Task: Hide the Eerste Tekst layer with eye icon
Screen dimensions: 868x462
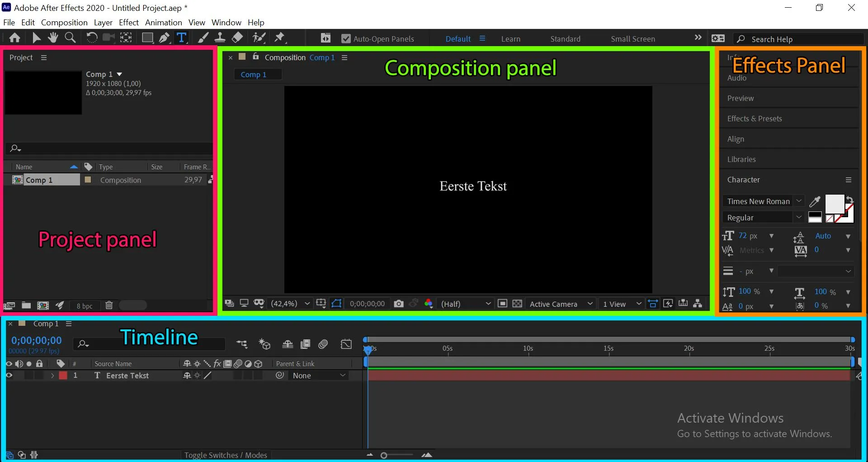Action: pyautogui.click(x=9, y=376)
